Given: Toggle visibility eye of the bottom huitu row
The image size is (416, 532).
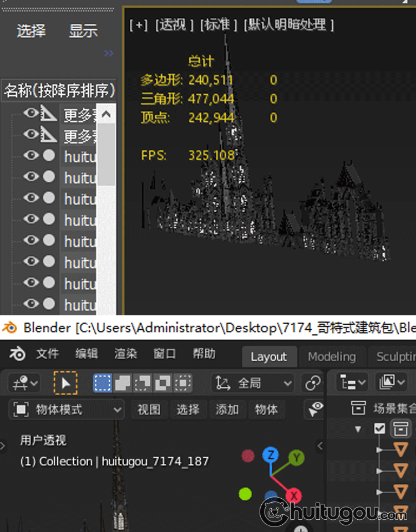Looking at the screenshot, I should (x=31, y=303).
